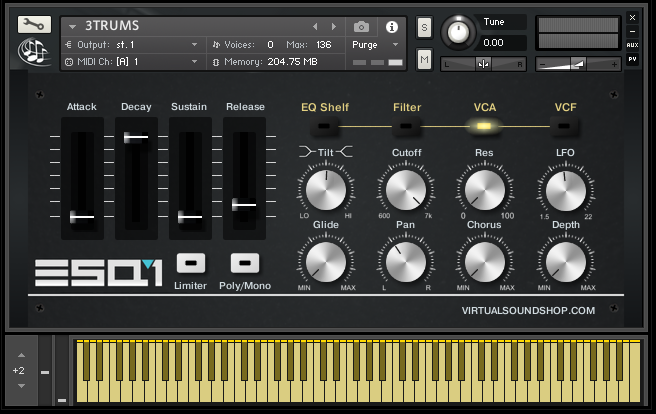
Task: Enable the EQ Shelf switch
Action: [324, 127]
